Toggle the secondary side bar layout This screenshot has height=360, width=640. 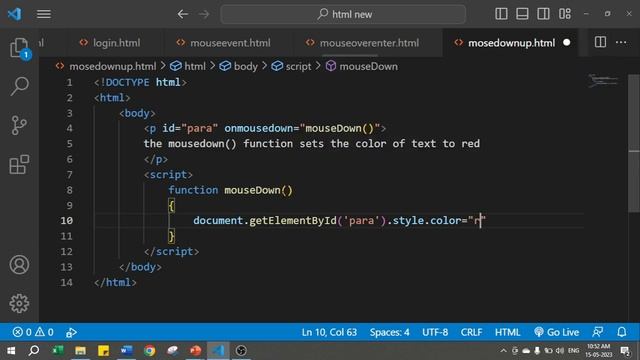[543, 14]
